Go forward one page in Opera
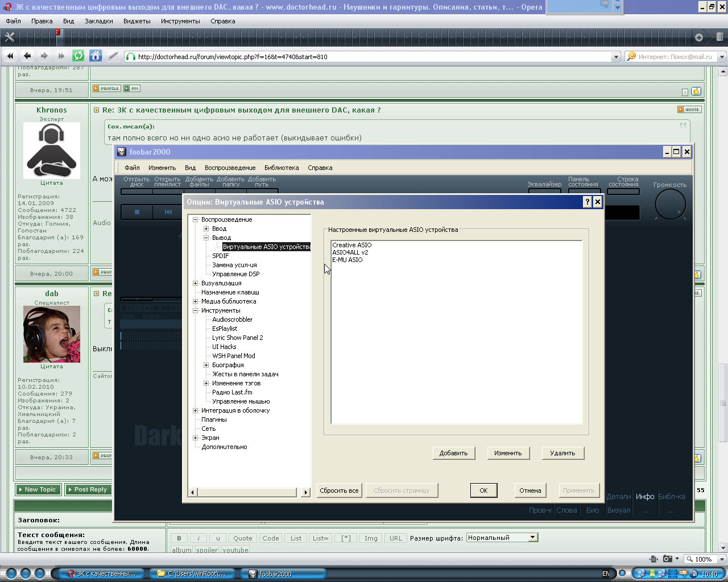The height and width of the screenshot is (582, 728). 44,56
